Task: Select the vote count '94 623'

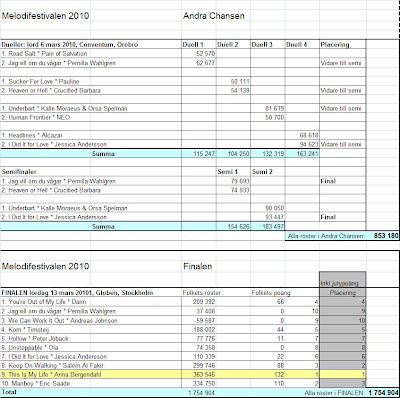Action: (x=309, y=144)
